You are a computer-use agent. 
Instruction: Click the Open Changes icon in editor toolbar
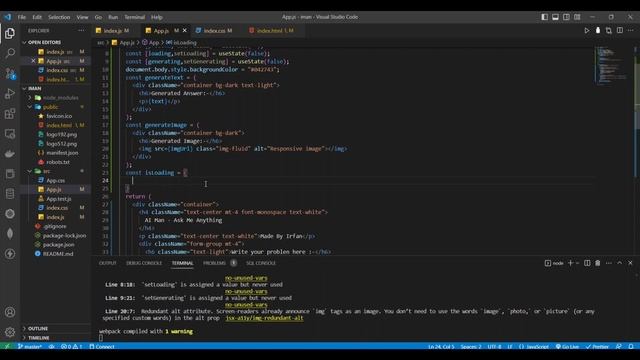[x=609, y=31]
